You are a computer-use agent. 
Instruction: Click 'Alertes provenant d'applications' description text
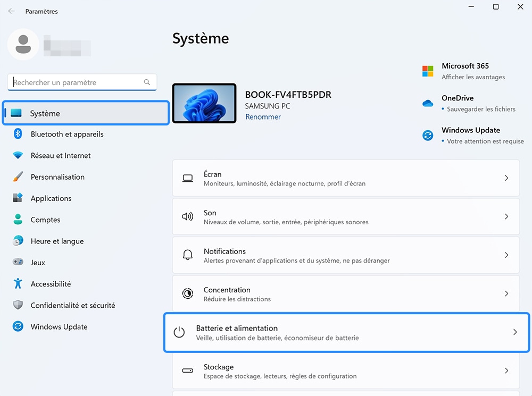tap(296, 260)
